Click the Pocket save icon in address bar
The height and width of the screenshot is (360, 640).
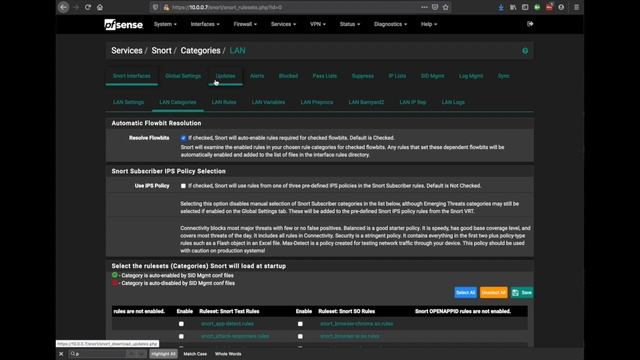click(435, 7)
